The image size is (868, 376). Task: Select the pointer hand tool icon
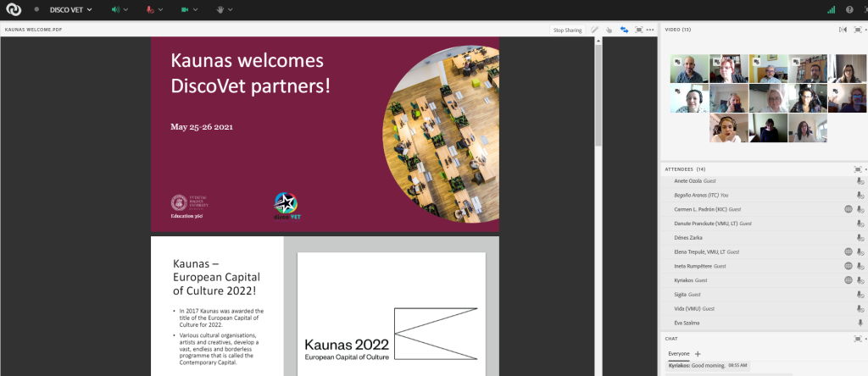[x=609, y=30]
